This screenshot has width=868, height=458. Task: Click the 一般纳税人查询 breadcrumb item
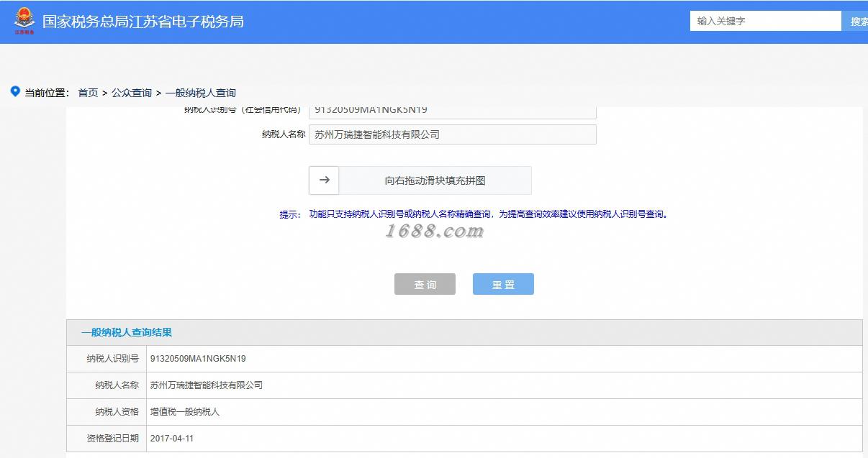click(x=201, y=93)
